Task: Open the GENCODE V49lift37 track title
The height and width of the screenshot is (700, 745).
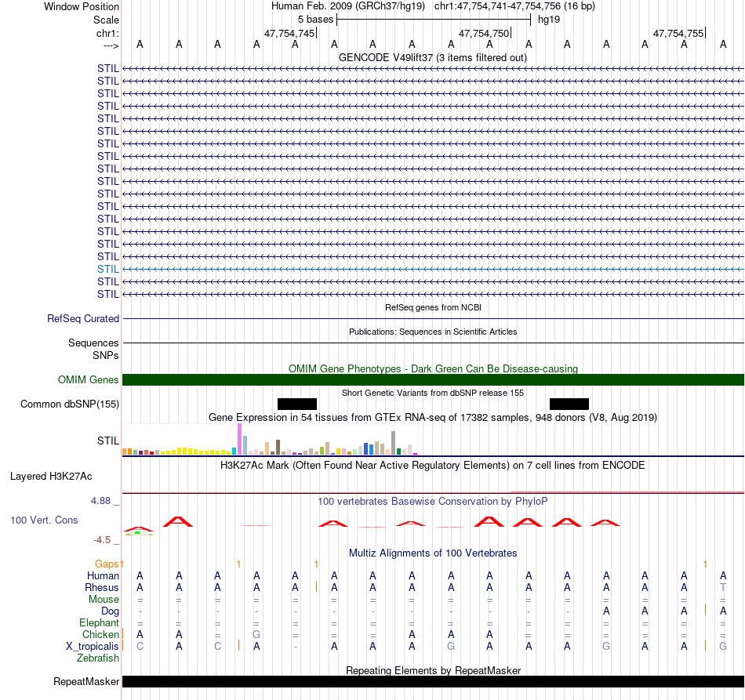Action: (x=432, y=57)
